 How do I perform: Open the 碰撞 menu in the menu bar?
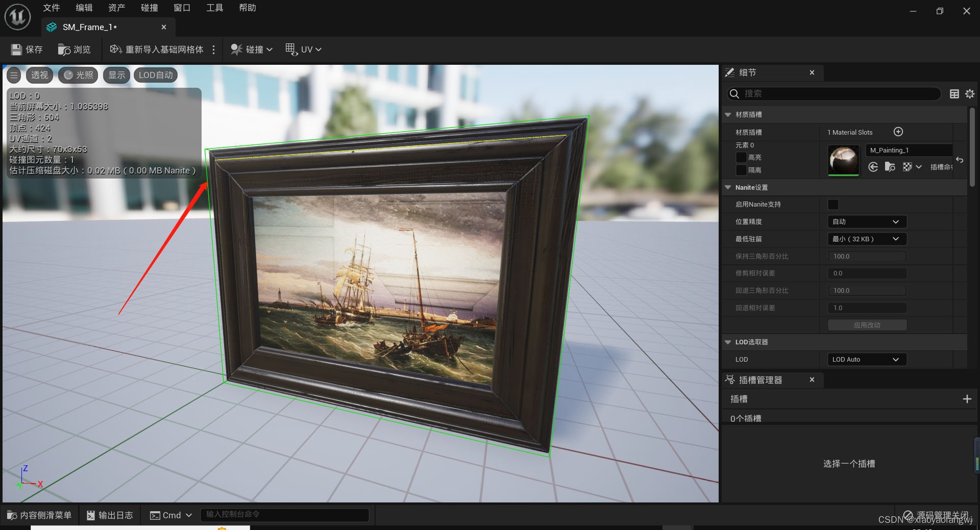click(150, 8)
